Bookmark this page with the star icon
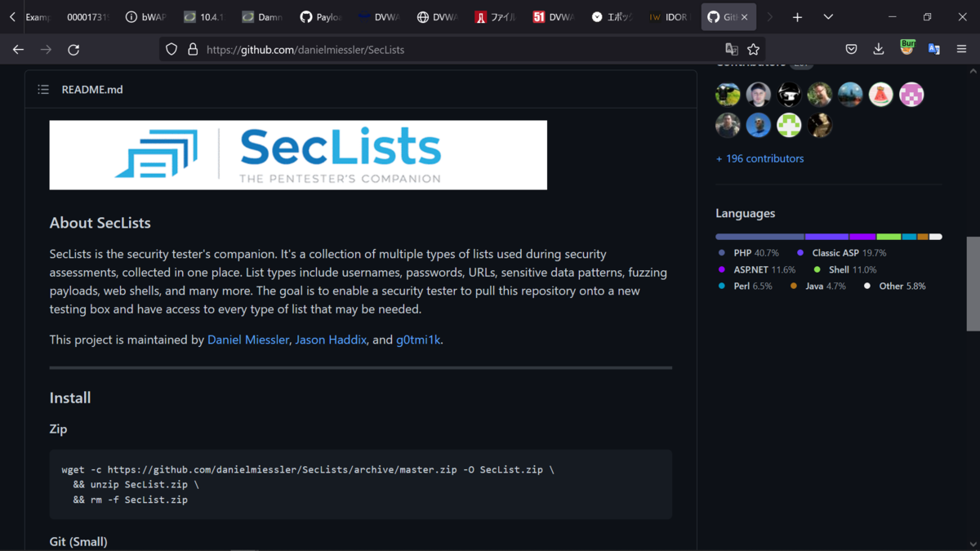This screenshot has width=980, height=551. pyautogui.click(x=753, y=50)
